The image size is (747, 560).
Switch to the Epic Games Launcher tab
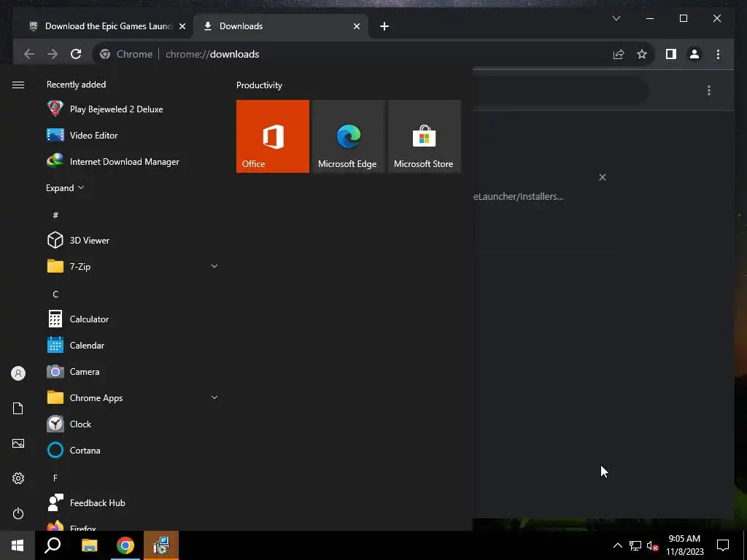104,26
